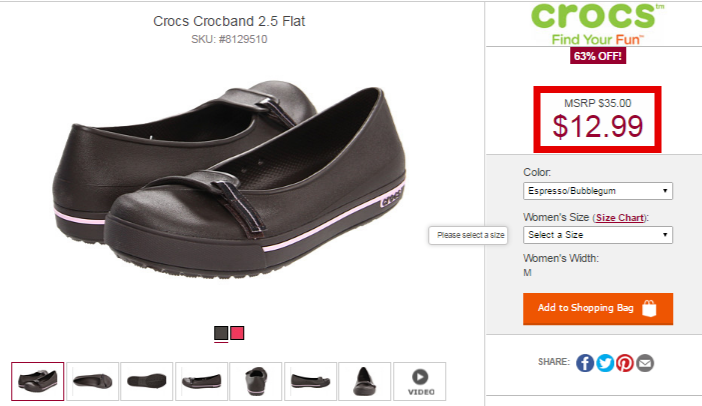Viewport: 702px width, 406px height.
Task: Select the dark espresso color swatch
Action: 221,333
